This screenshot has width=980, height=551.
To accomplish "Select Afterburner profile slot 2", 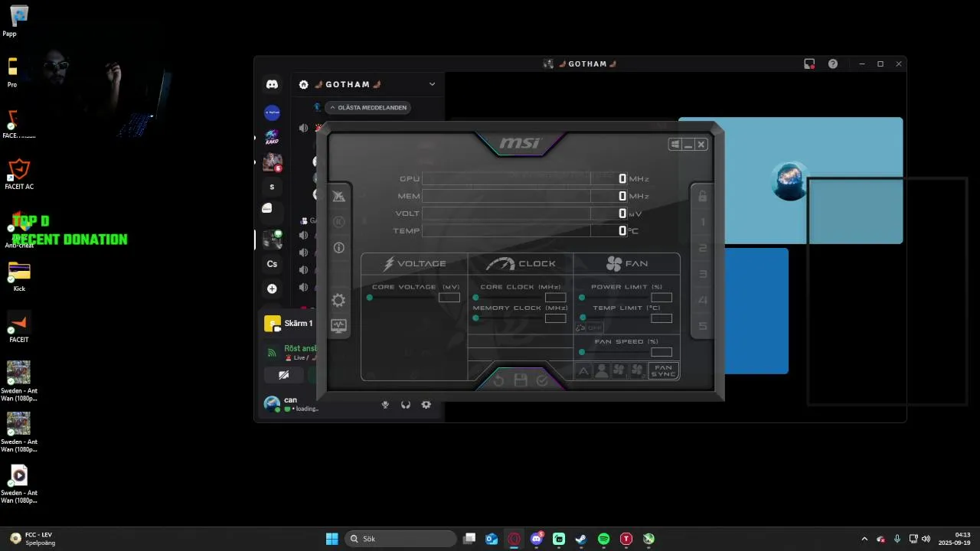I will (702, 248).
